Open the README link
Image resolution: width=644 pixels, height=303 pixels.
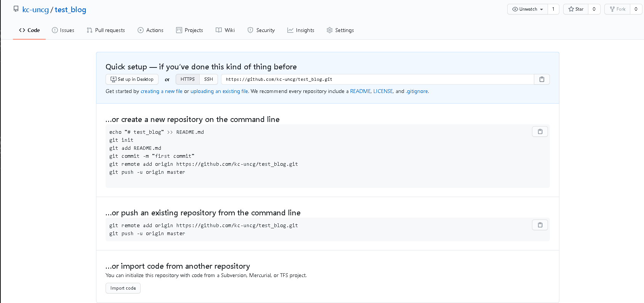click(x=360, y=91)
